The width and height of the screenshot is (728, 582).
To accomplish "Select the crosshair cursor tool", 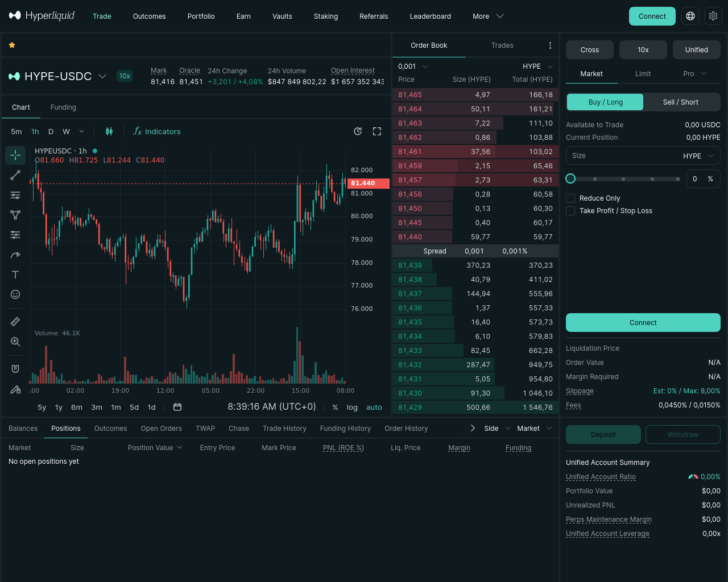I will (15, 155).
